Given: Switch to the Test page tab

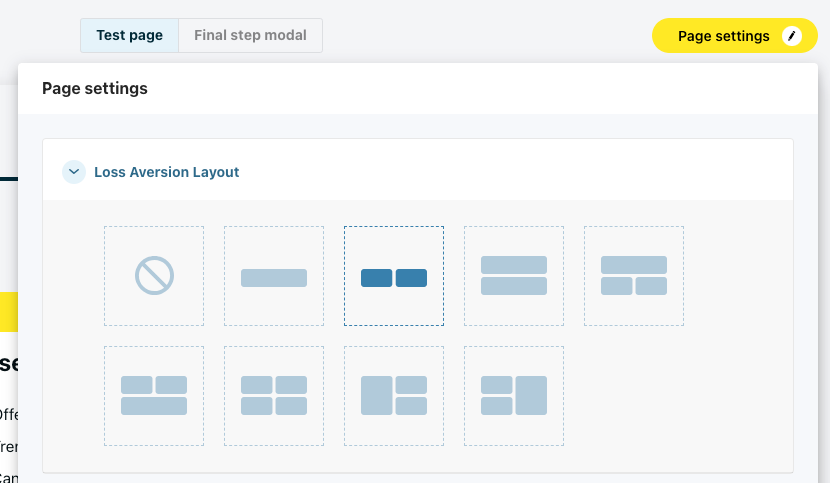Looking at the screenshot, I should click(129, 35).
